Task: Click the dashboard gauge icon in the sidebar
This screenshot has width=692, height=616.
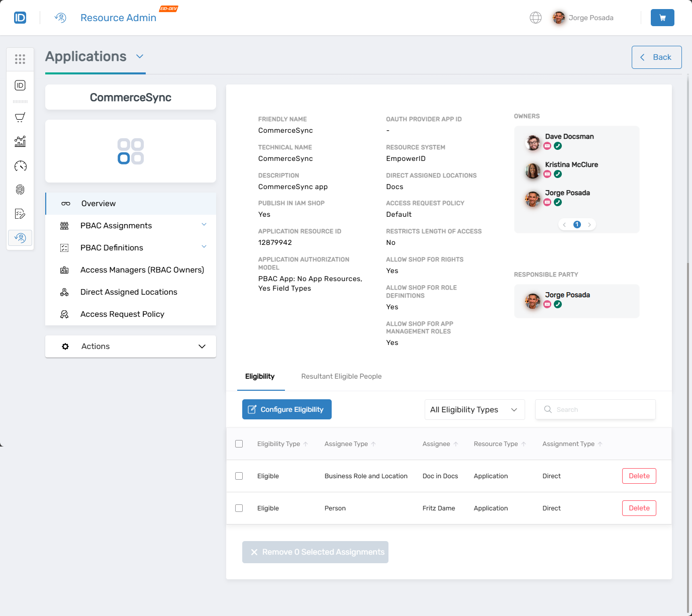Action: (20, 165)
